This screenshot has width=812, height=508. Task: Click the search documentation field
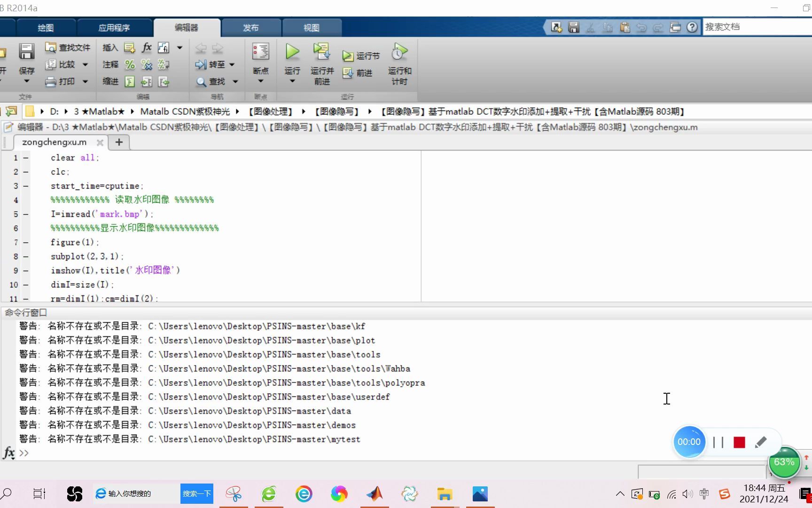757,27
